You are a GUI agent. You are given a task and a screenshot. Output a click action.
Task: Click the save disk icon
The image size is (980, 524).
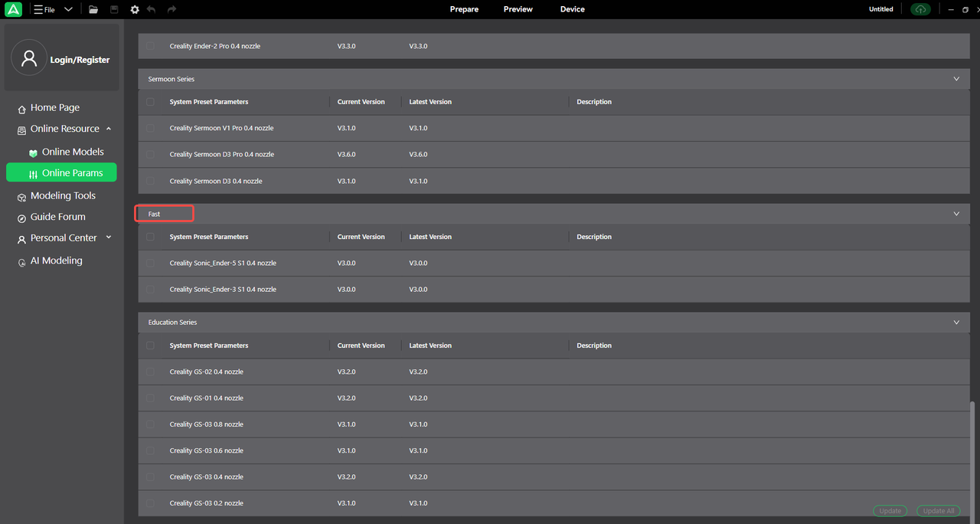click(x=114, y=9)
